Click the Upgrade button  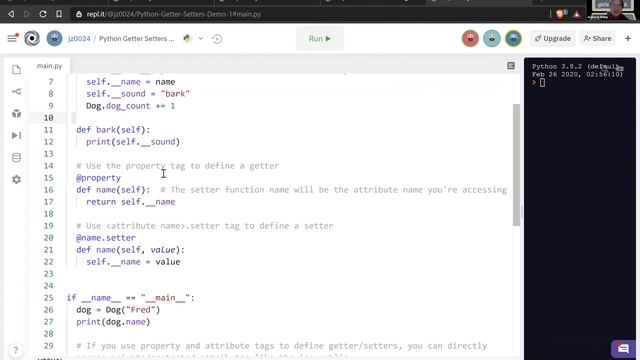(x=553, y=38)
